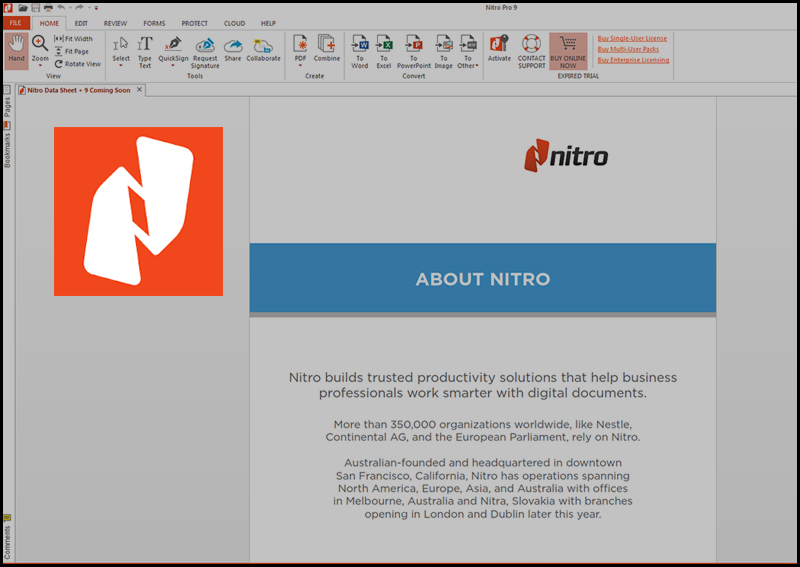Click the Buy Single-User License link
800x567 pixels.
point(632,39)
